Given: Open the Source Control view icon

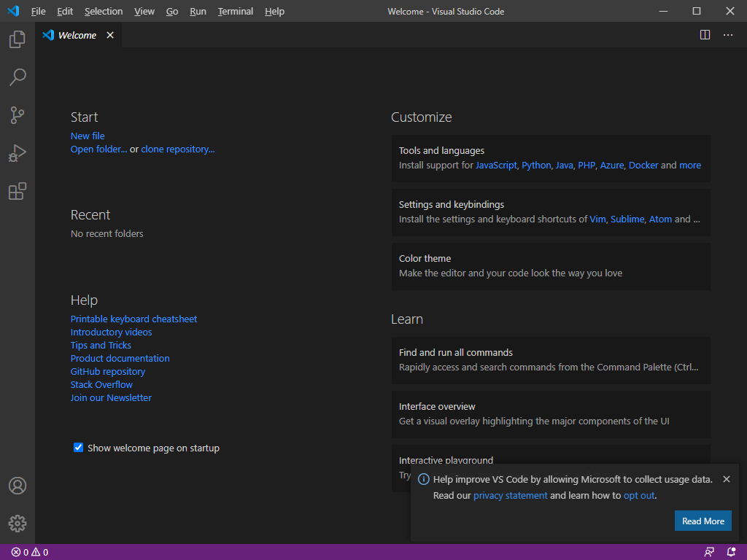Looking at the screenshot, I should pos(18,115).
